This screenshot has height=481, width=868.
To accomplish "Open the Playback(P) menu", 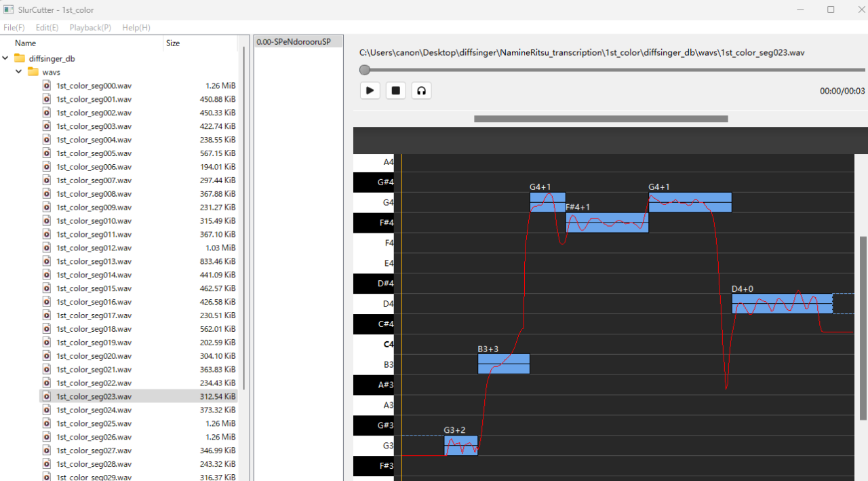I will (x=90, y=27).
